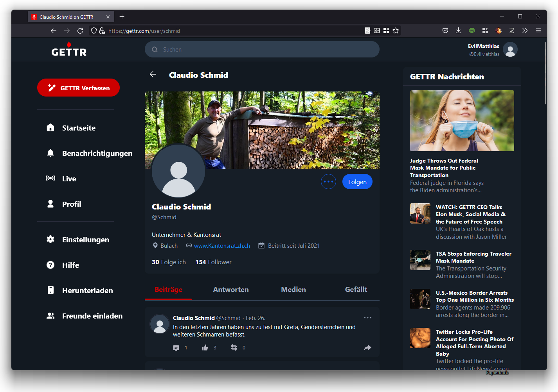Switch to the Antworten tab

tap(231, 290)
